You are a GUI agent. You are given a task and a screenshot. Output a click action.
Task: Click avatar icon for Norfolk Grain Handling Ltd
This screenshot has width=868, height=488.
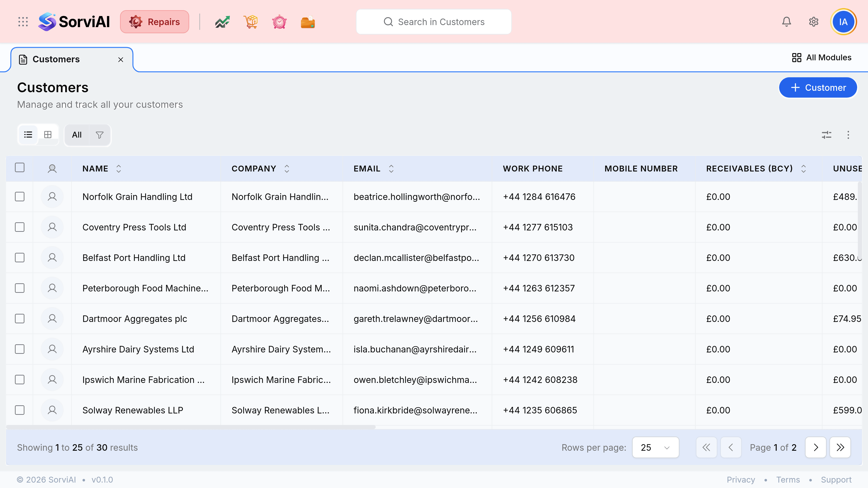pos(52,197)
